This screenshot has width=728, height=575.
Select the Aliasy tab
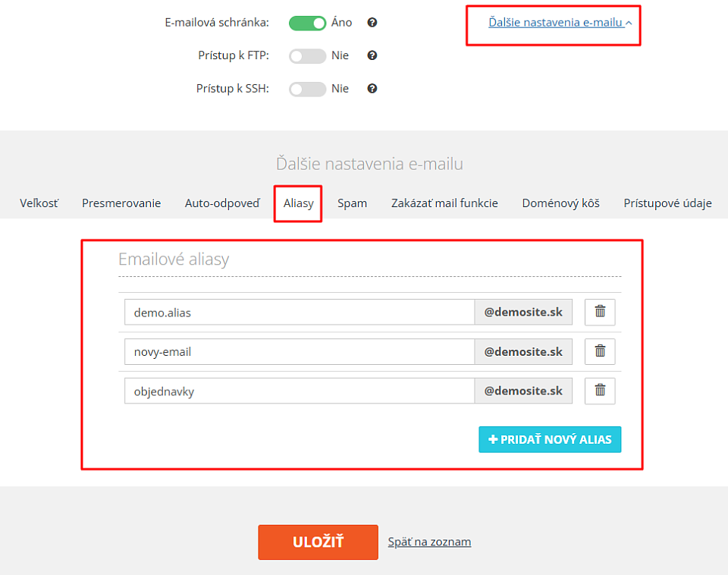[299, 203]
